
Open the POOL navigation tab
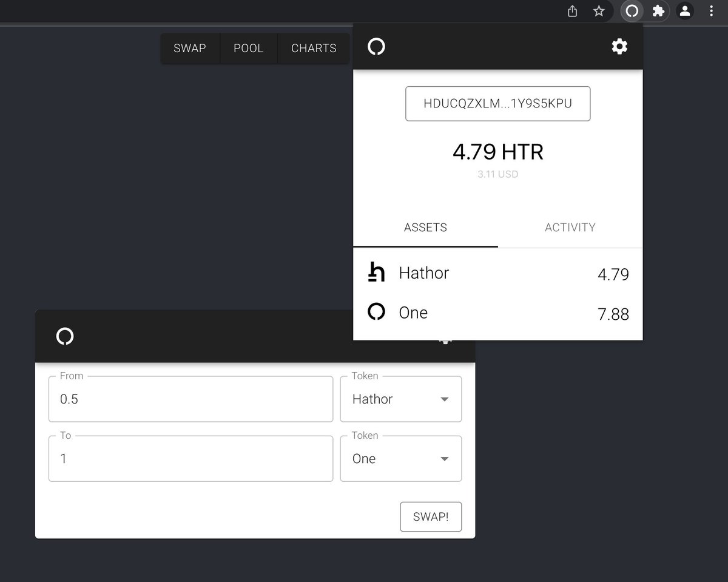pyautogui.click(x=249, y=49)
